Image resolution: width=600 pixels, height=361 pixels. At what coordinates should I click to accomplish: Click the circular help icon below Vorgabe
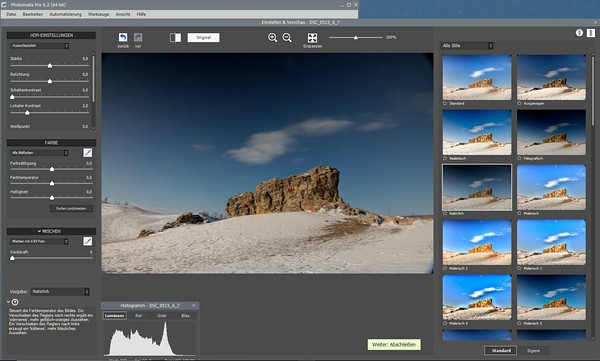(15, 302)
